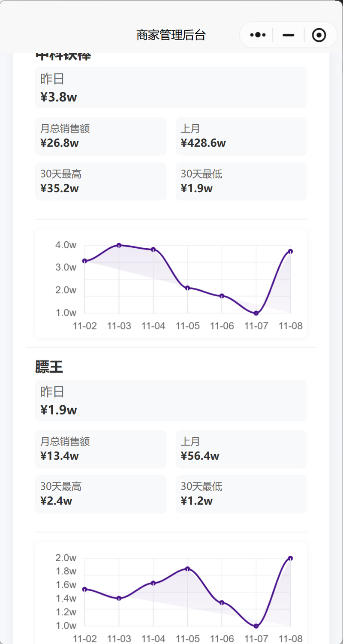Select the 30天最高 ¥35.2w card
The image size is (343, 644).
point(100,181)
